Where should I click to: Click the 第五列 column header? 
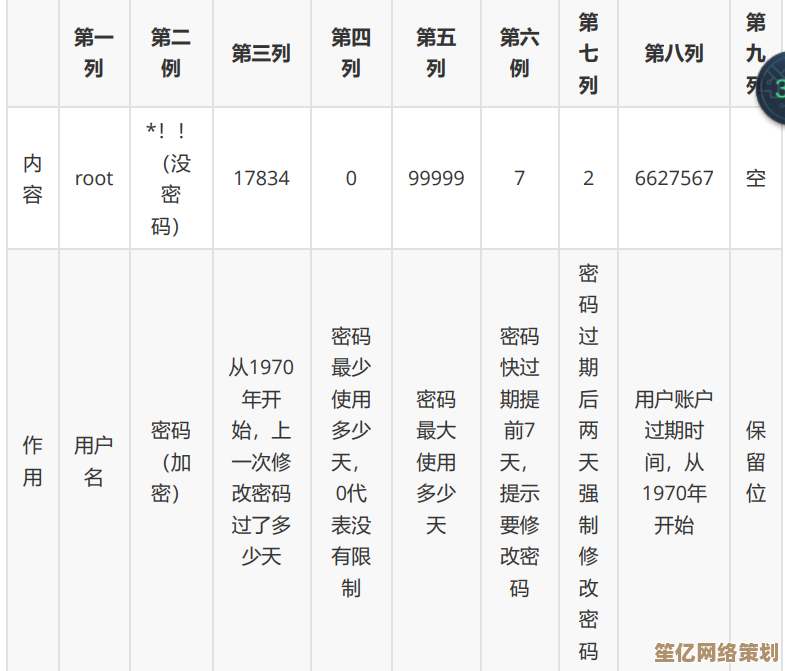pos(436,53)
